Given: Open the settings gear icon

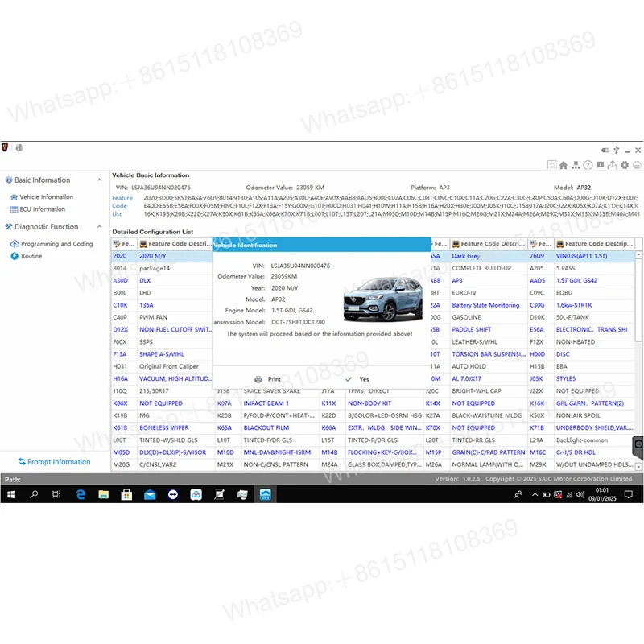Looking at the screenshot, I should 625,165.
